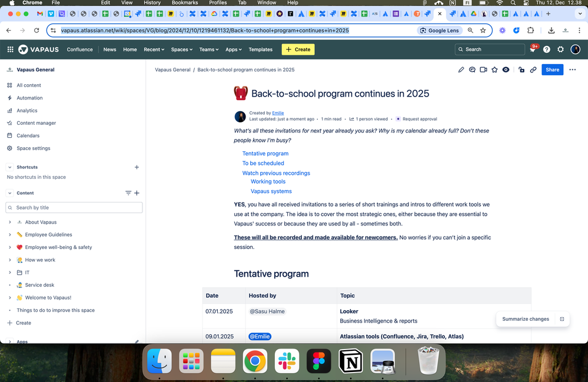Collapse the Content section in the sidebar

[x=10, y=192]
